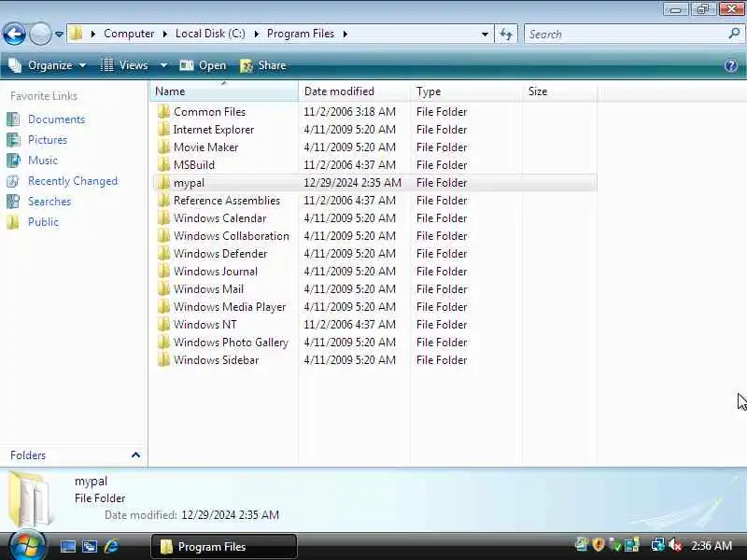Screen dimensions: 747x560
Task: Open Recently Changed in Favorite Links
Action: (73, 181)
